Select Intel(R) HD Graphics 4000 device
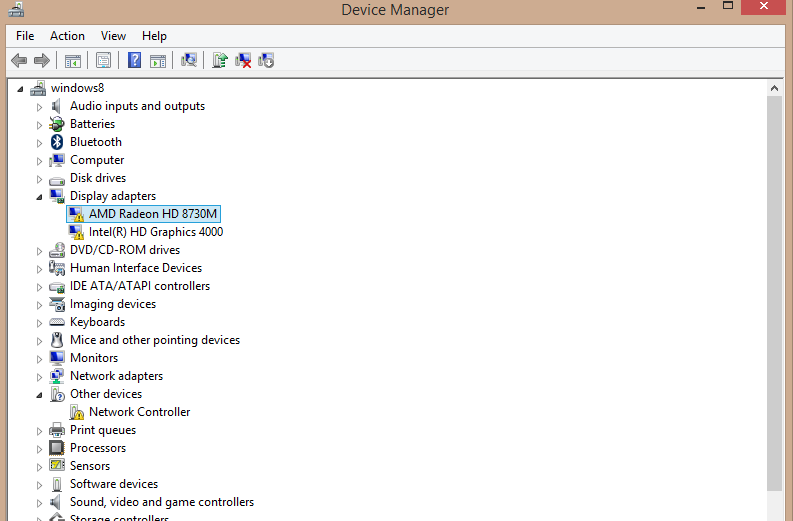This screenshot has height=521, width=793. pyautogui.click(x=156, y=232)
